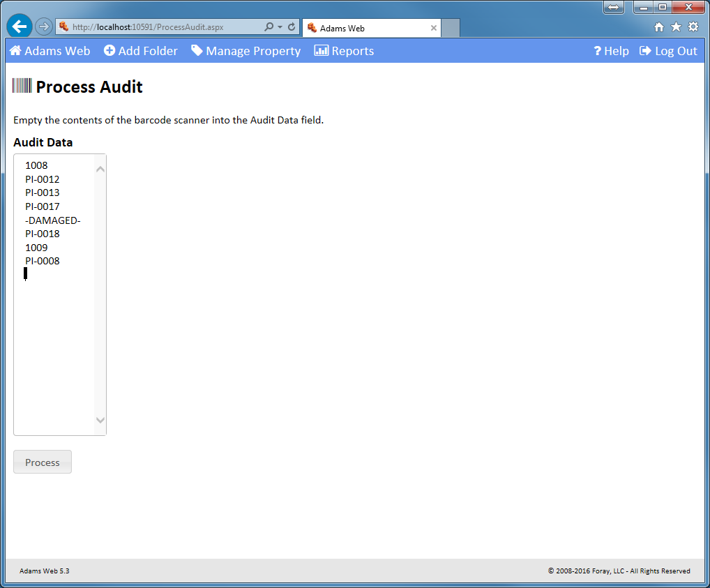710x588 pixels.
Task: Open the browser favorites star icon
Action: (676, 27)
